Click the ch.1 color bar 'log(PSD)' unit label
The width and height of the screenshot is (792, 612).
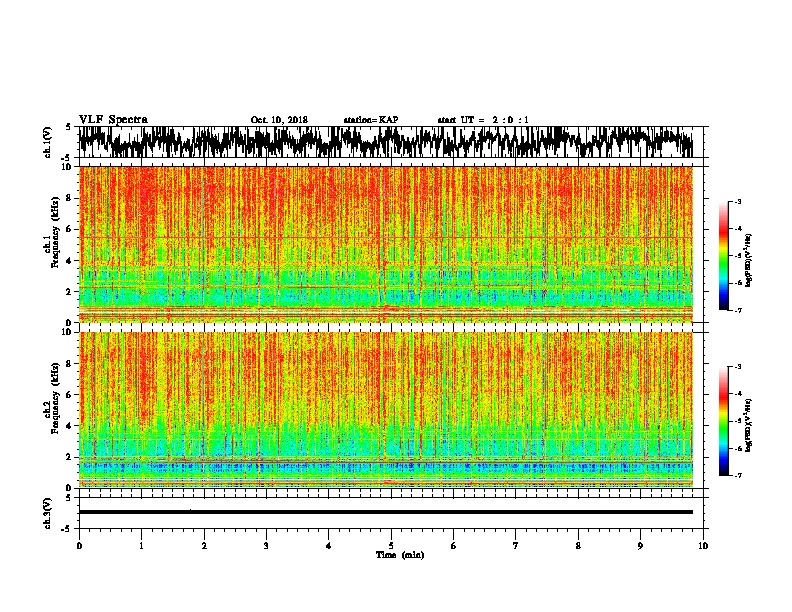tap(749, 261)
